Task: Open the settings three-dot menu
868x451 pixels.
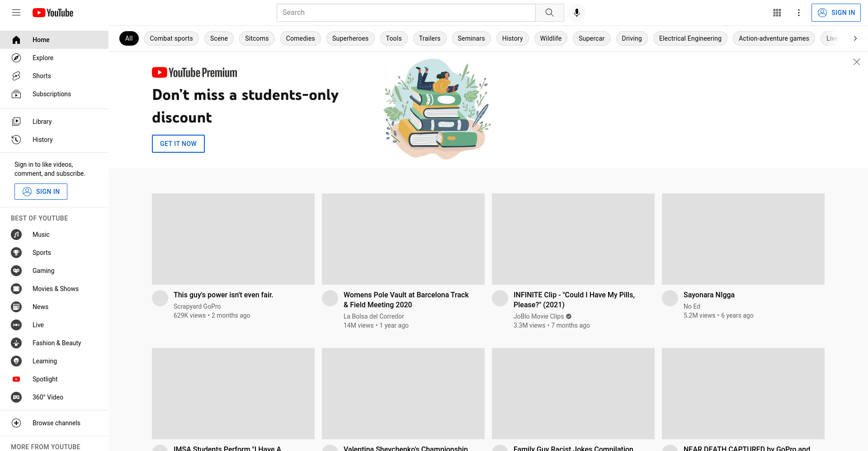Action: [x=799, y=13]
